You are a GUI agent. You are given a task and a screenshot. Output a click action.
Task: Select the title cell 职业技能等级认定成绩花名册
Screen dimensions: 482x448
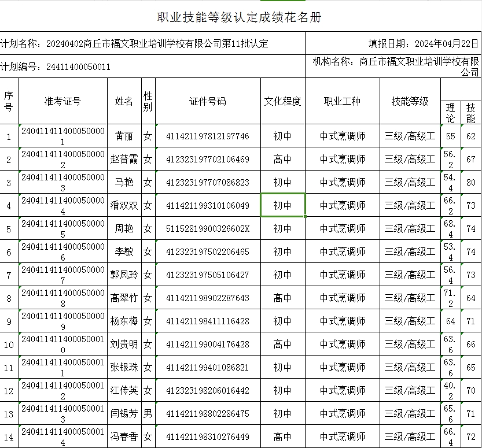(240, 17)
